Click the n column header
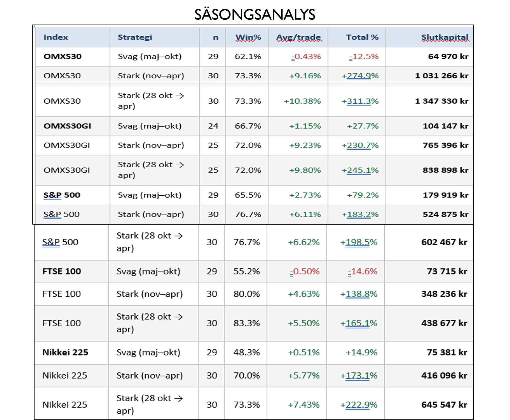This screenshot has width=510, height=420. (216, 37)
